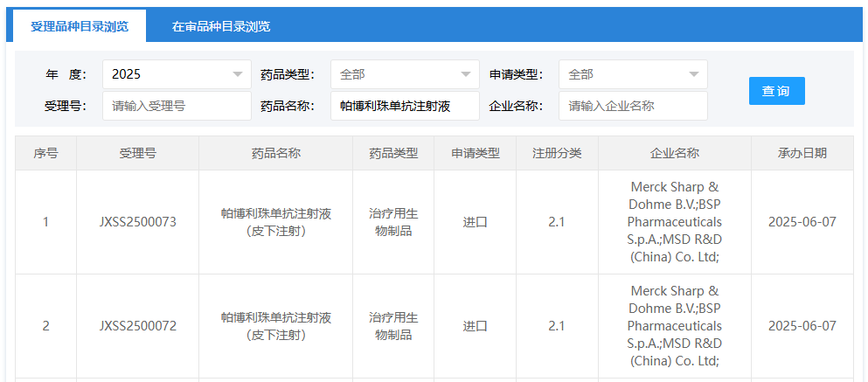Viewport: 868px width, 382px height.
Task: Click the 企业名称 input field
Action: [x=633, y=106]
